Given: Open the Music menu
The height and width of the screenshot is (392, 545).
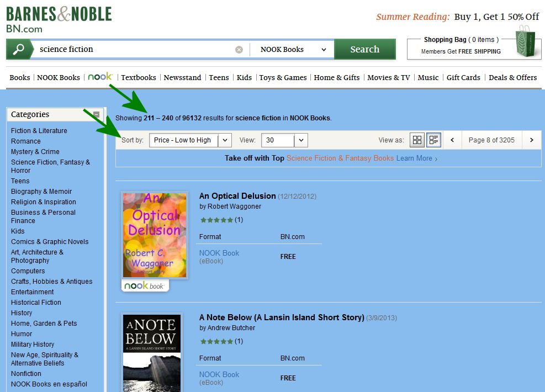Looking at the screenshot, I should click(428, 77).
